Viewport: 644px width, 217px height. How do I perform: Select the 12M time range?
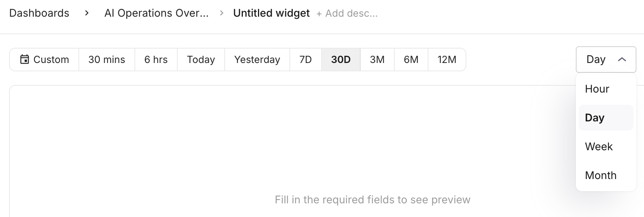pos(447,60)
